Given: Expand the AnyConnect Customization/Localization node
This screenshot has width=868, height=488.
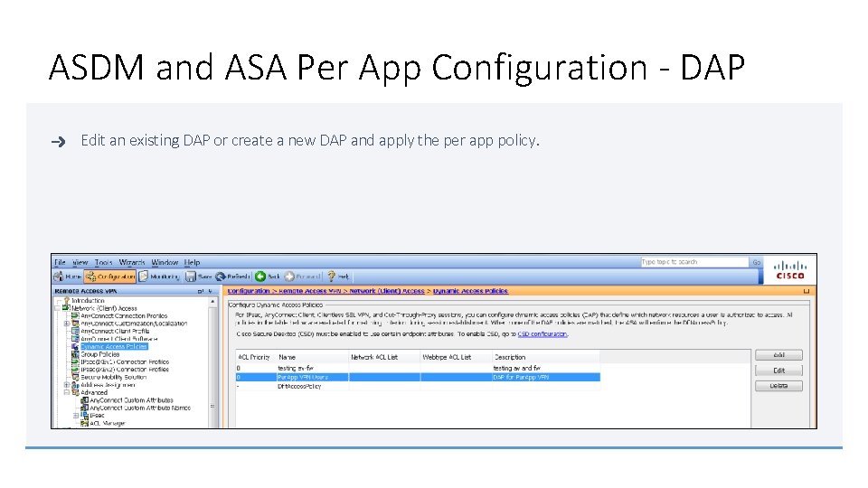Looking at the screenshot, I should [x=66, y=324].
